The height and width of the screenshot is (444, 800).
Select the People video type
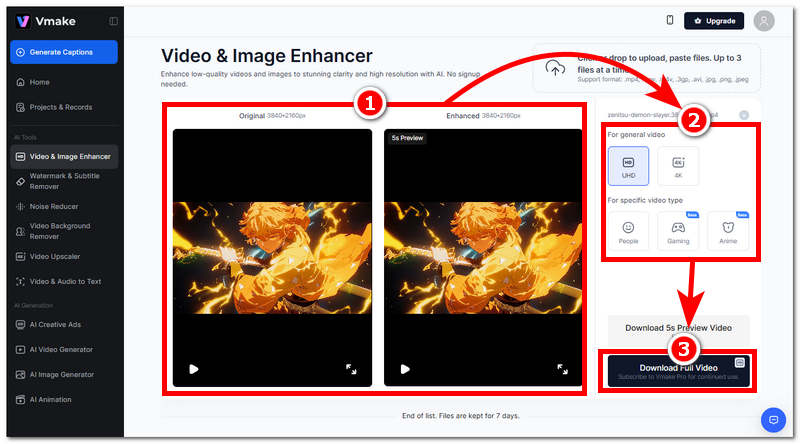pos(628,231)
